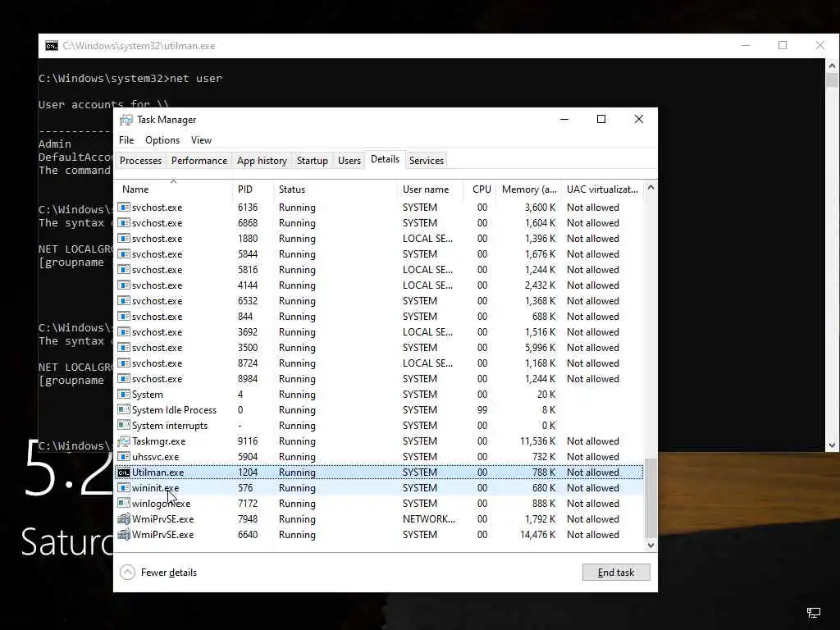Click the System interrupts icon

click(124, 426)
